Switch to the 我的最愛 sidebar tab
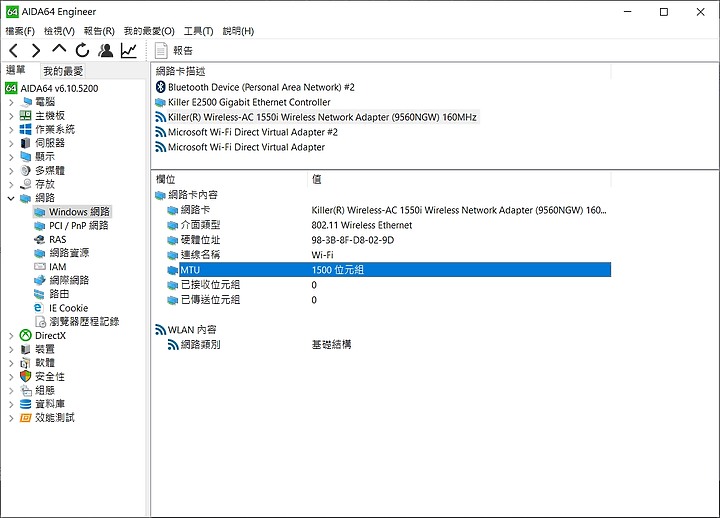Viewport: 720px width, 518px height. (x=63, y=71)
